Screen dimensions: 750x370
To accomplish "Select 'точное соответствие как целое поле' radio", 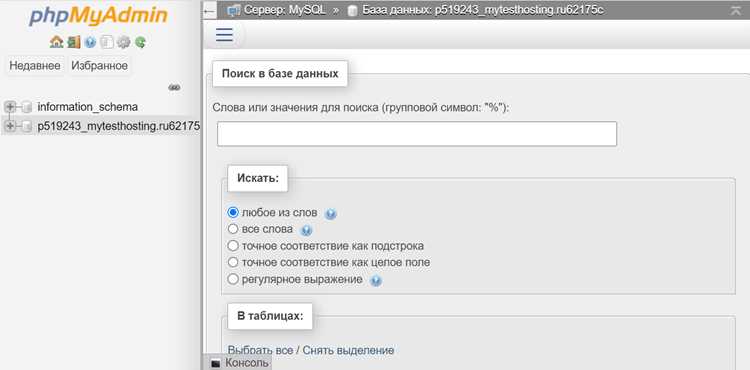I will pos(233,262).
